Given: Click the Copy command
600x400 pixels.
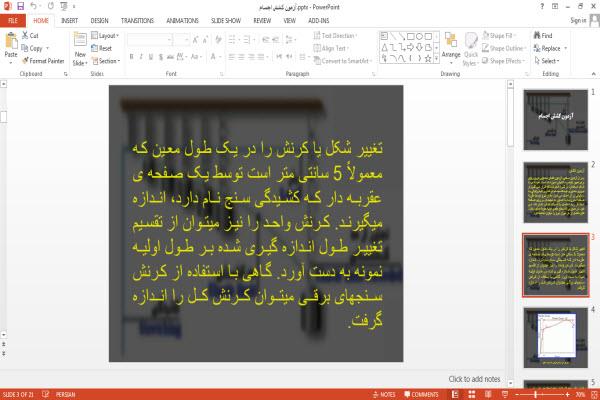Looking at the screenshot, I should (x=33, y=48).
